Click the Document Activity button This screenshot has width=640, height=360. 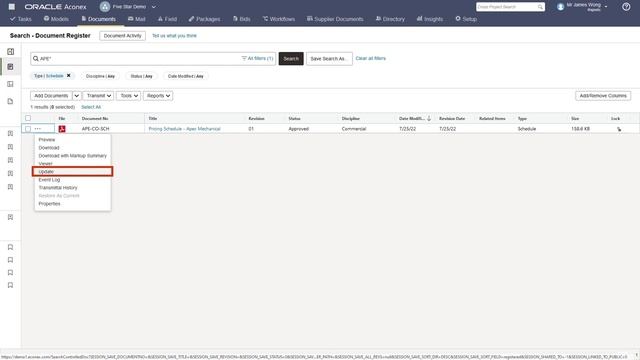click(x=122, y=36)
